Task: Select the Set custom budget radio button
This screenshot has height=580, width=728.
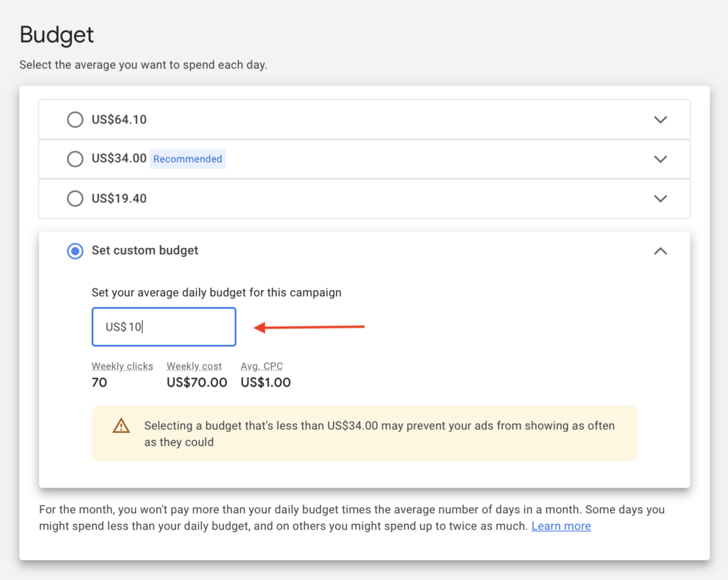Action: [x=75, y=251]
